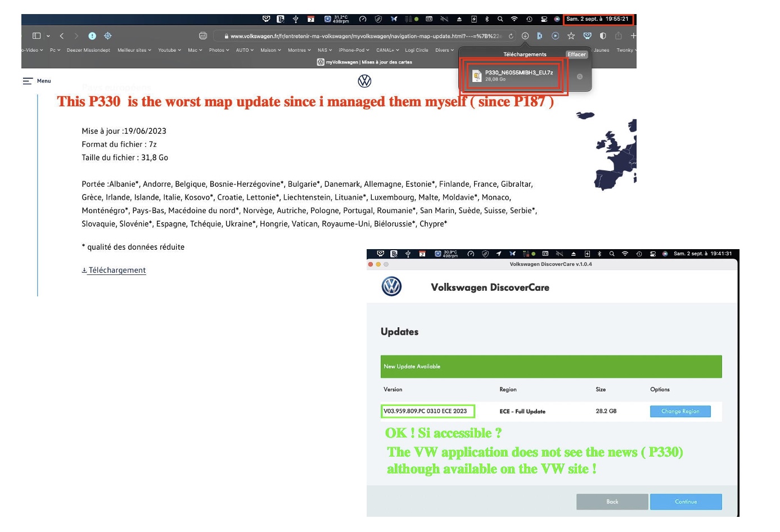Click the Time Machine icon in the DiscoverCare screenshot's menu bar

639,254
